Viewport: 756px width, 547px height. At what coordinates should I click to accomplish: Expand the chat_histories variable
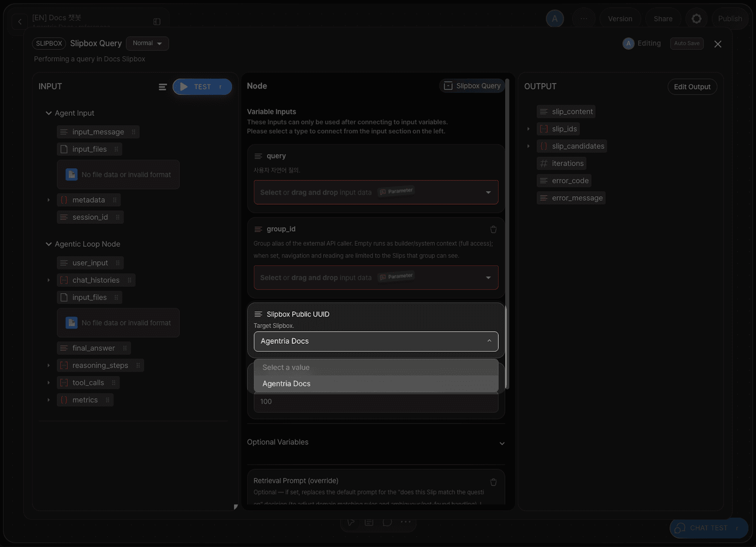[49, 280]
